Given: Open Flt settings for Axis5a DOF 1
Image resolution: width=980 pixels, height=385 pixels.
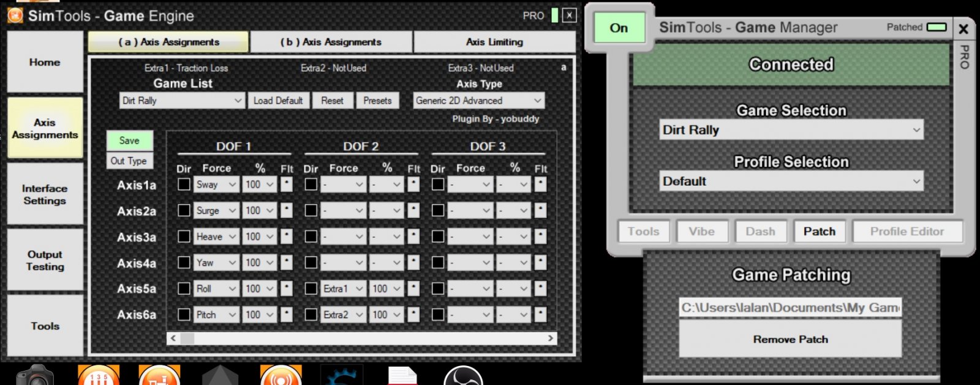Looking at the screenshot, I should tap(287, 288).
